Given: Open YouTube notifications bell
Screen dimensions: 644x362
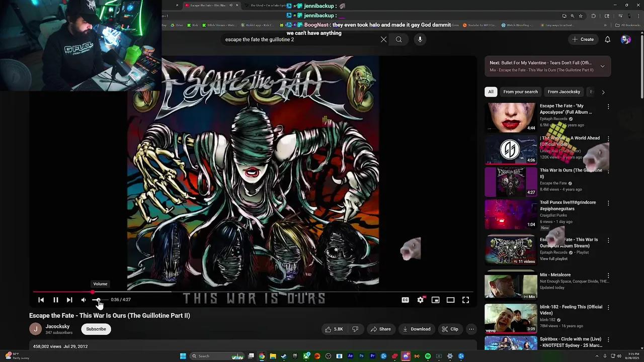Looking at the screenshot, I should point(607,39).
